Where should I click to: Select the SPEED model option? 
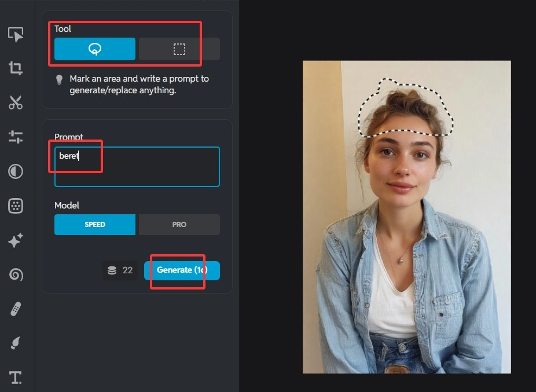point(94,224)
